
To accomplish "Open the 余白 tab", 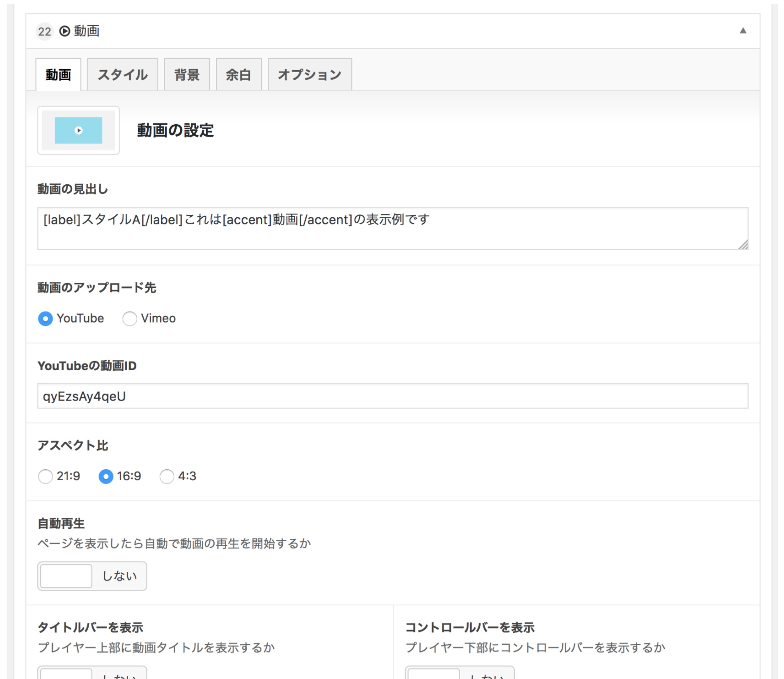I will tap(238, 75).
